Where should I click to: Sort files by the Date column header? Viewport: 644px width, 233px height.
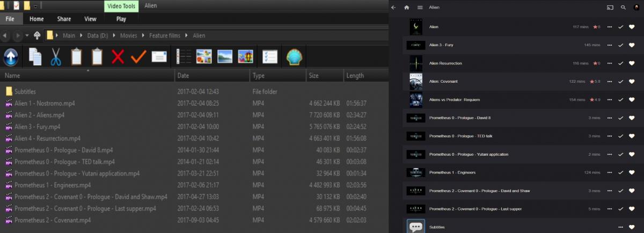click(212, 76)
